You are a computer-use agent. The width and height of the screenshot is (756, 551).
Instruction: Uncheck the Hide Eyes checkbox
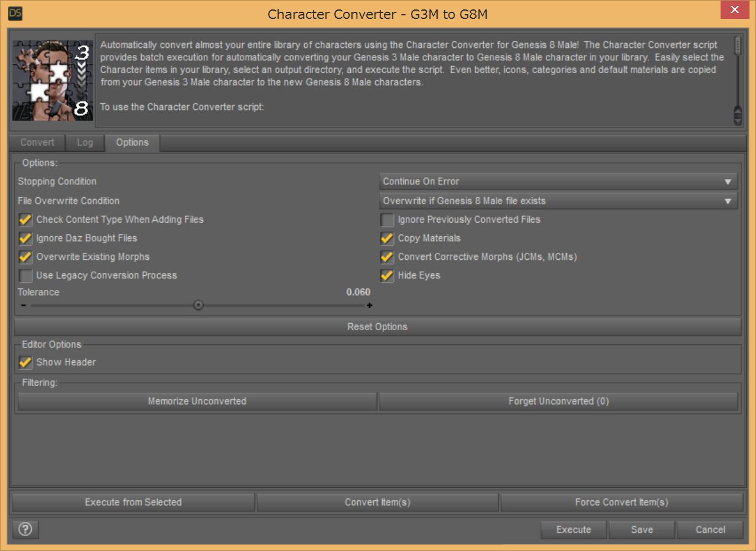(x=387, y=276)
